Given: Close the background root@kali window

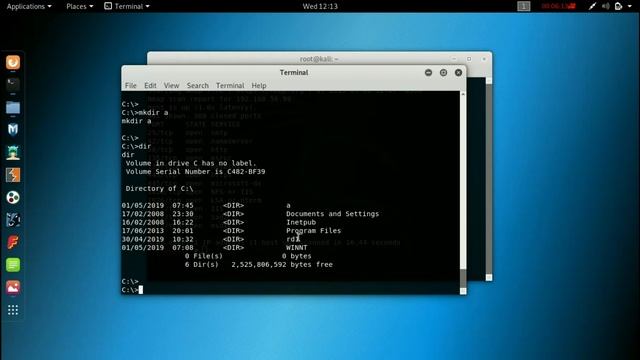Looking at the screenshot, I should pos(484,59).
